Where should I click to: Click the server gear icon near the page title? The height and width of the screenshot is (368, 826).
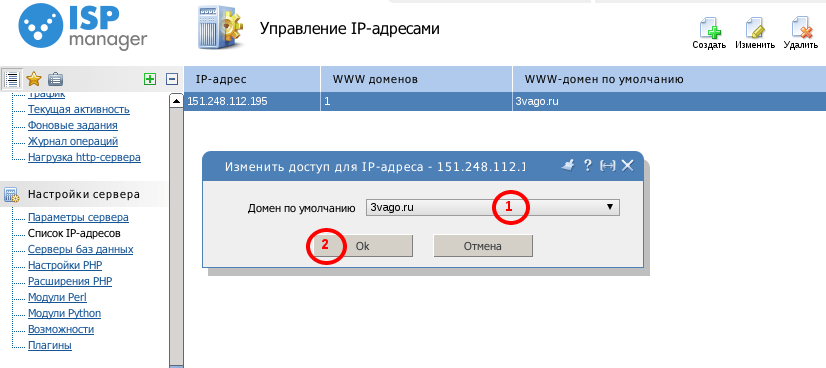(220, 27)
